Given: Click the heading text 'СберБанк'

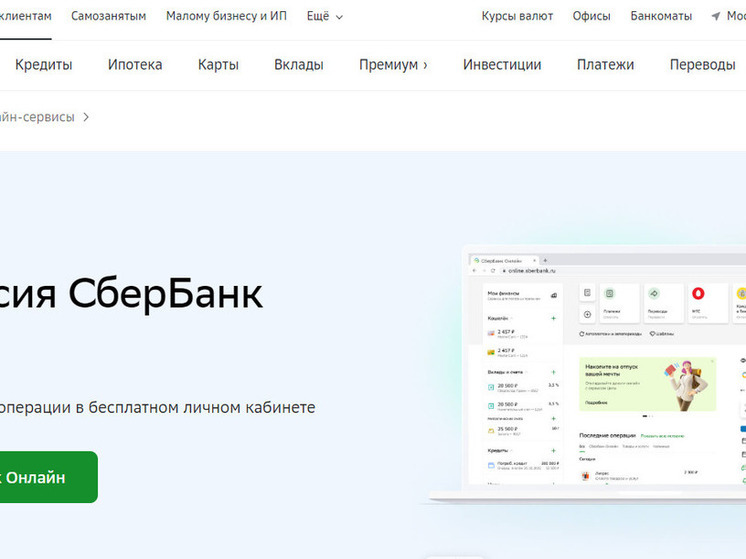Looking at the screenshot, I should [166, 294].
